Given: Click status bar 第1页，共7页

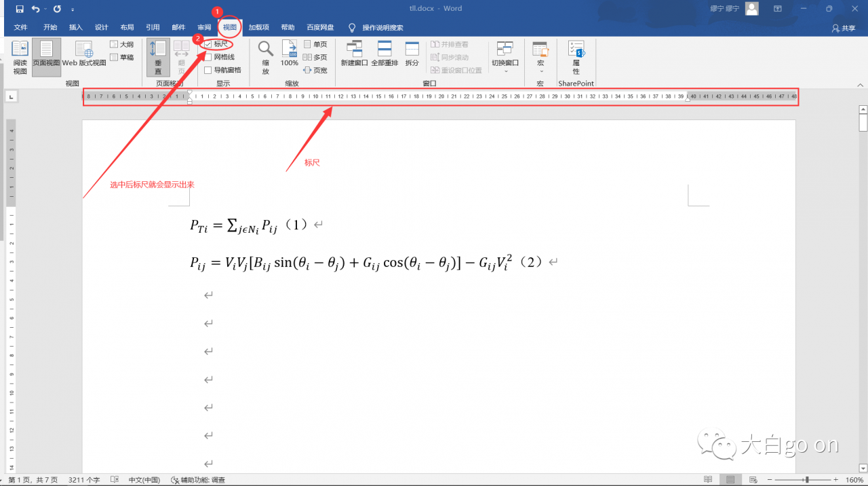Looking at the screenshot, I should click(33, 480).
